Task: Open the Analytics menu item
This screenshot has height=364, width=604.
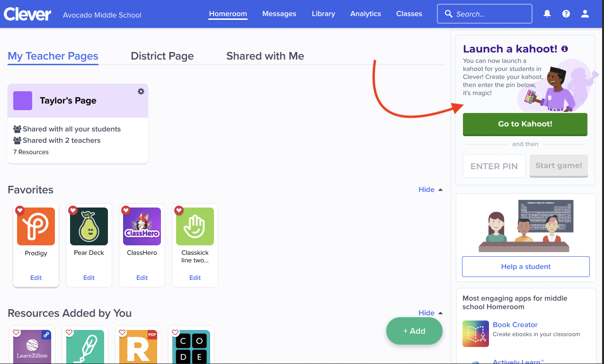Action: click(365, 14)
